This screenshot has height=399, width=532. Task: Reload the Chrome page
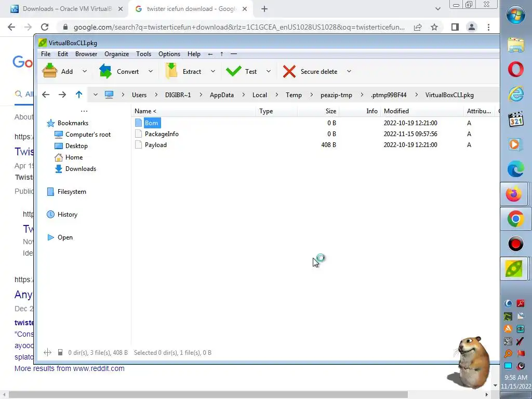(45, 27)
